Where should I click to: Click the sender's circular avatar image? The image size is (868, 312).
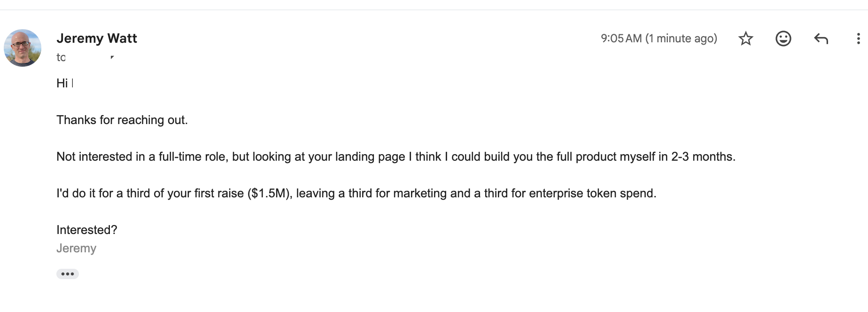pos(22,47)
